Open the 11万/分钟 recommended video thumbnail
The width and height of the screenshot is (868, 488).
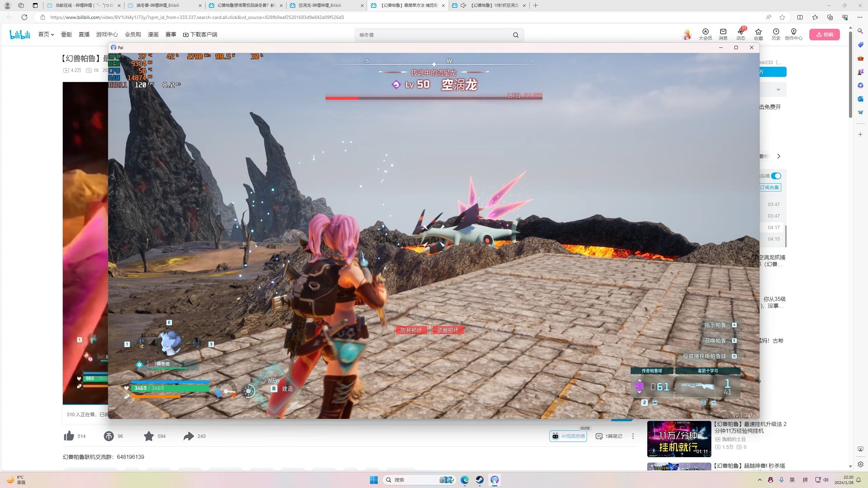tap(679, 439)
